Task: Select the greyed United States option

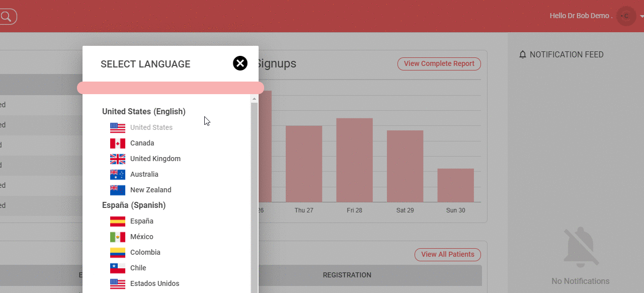Action: click(151, 128)
